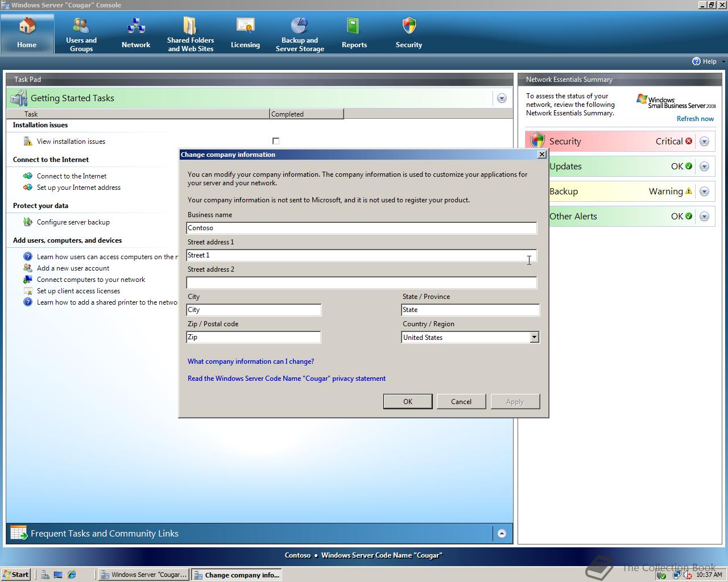Open Add a new user account task
This screenshot has width=728, height=582.
click(x=73, y=268)
